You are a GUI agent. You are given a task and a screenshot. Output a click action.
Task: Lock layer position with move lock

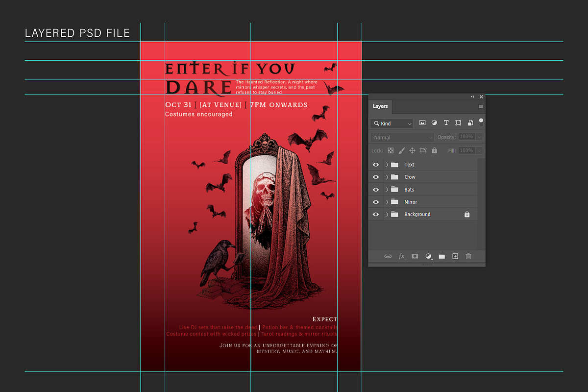[412, 150]
